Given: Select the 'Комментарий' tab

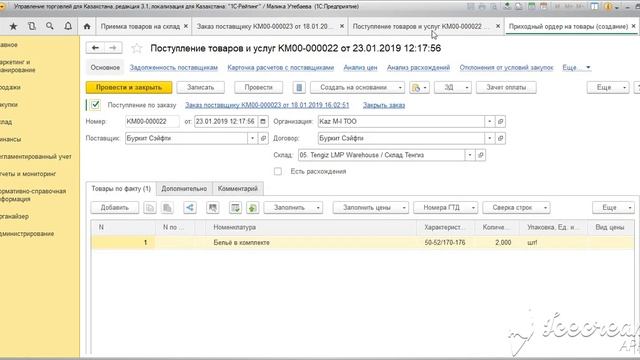Looking at the screenshot, I should [238, 189].
